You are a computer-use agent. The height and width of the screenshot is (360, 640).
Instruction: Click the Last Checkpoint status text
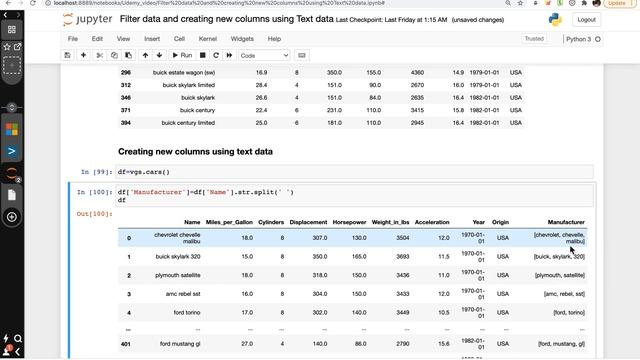(x=391, y=20)
